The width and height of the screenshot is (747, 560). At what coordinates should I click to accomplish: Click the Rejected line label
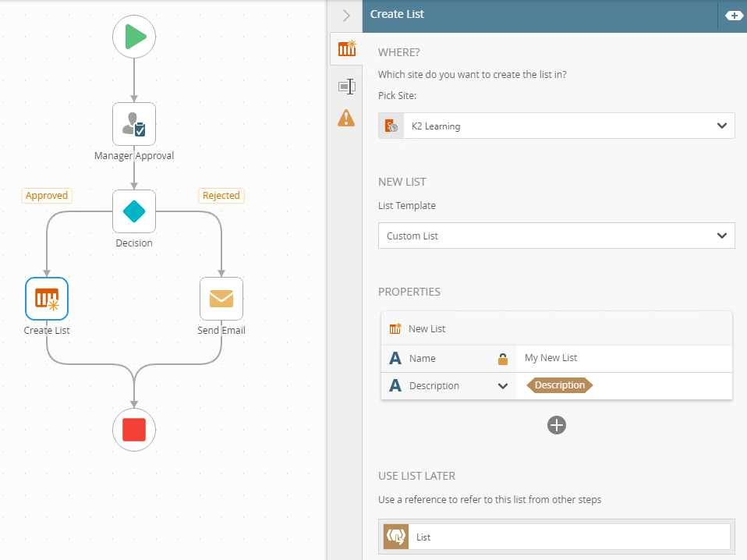click(x=221, y=196)
